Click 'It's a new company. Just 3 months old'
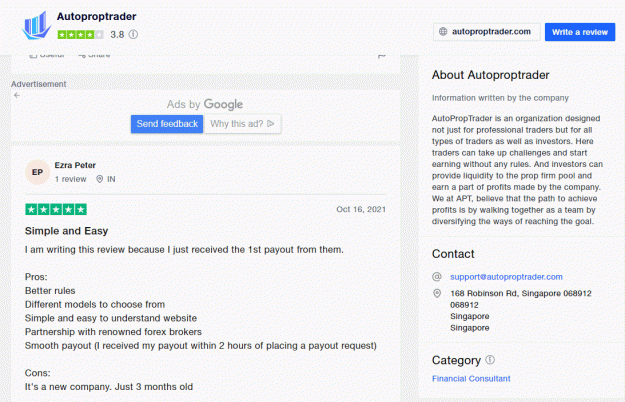This screenshot has width=625, height=402. 109,387
